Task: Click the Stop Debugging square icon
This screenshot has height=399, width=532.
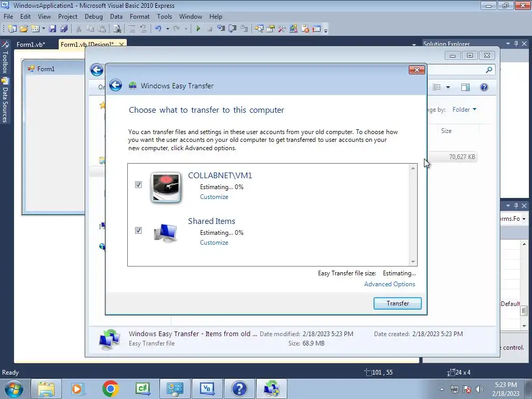Action: pos(210,29)
